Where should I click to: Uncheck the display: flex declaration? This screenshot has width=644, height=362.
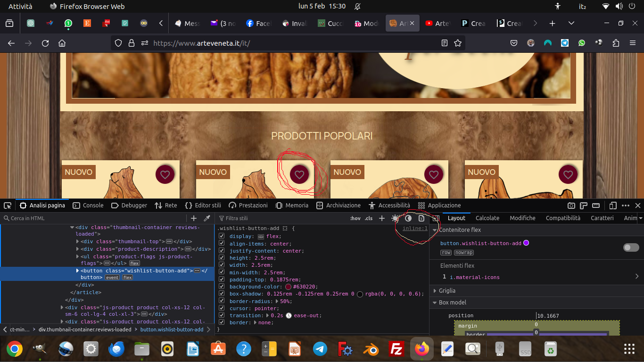click(222, 236)
